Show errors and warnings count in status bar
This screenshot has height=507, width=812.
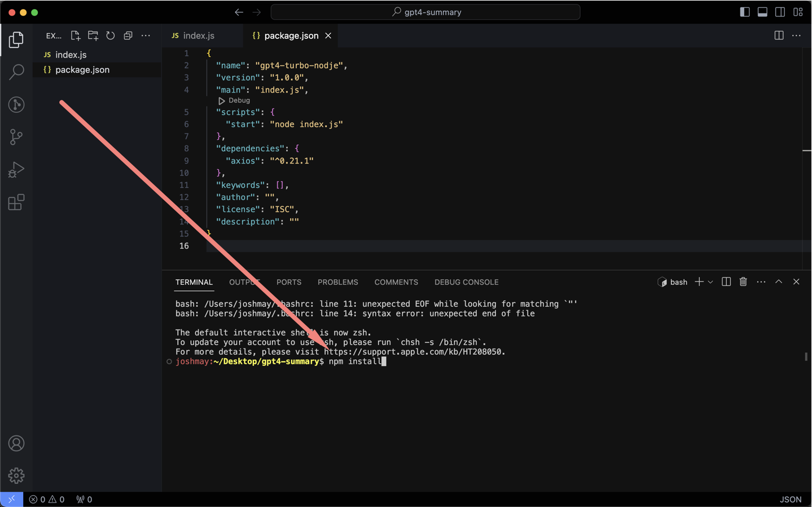point(47,499)
